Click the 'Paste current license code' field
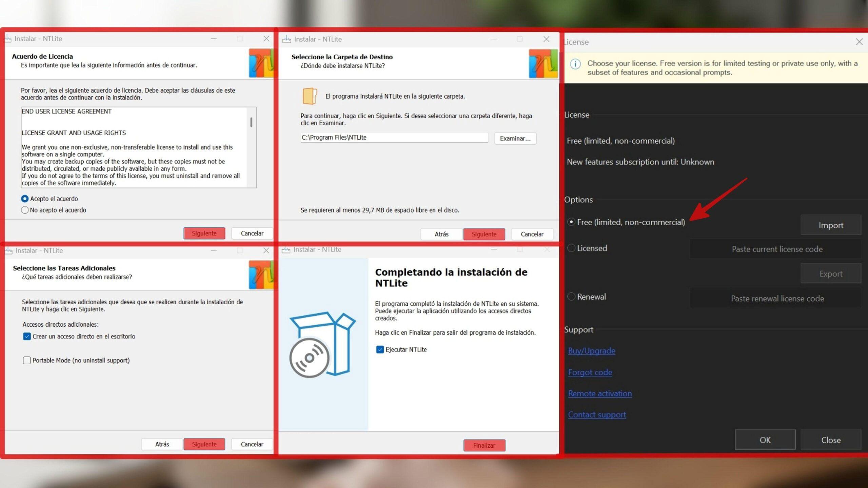This screenshot has height=488, width=868. click(777, 249)
